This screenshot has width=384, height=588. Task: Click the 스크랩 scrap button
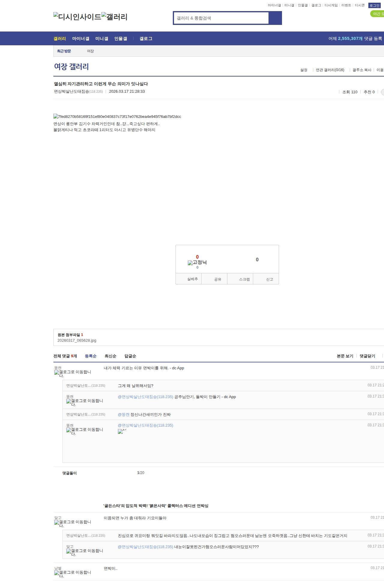(x=240, y=279)
